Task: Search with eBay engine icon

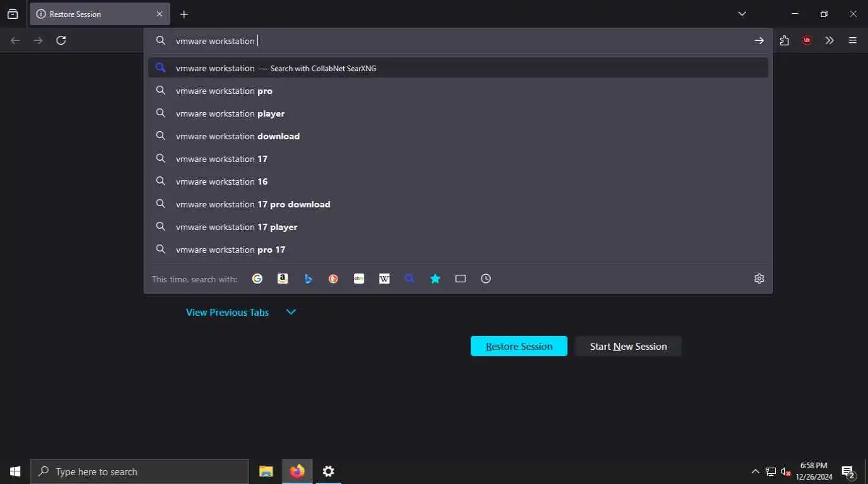Action: point(359,279)
